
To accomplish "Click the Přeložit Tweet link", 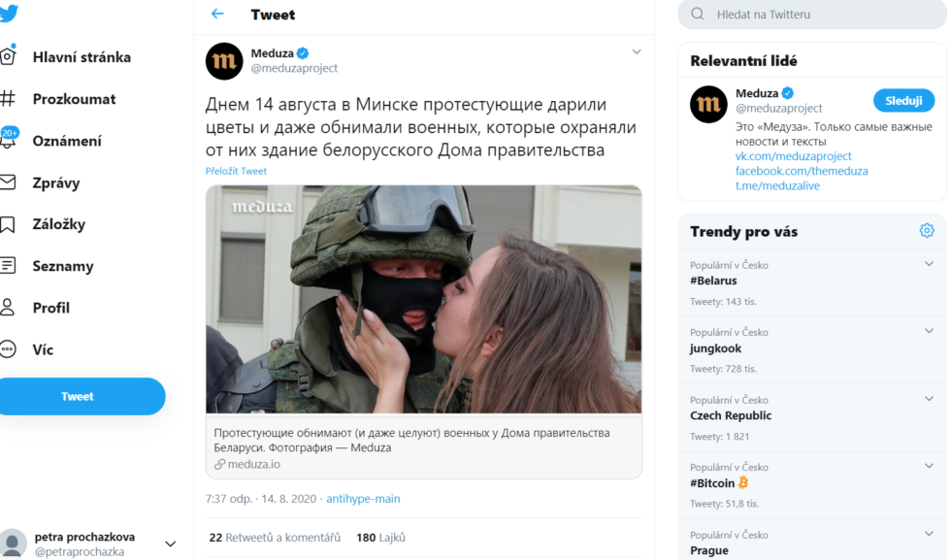I will coord(236,171).
